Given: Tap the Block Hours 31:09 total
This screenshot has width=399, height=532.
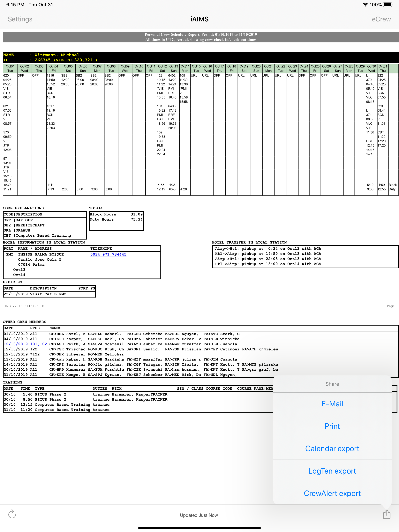Looking at the screenshot, I should [116, 214].
